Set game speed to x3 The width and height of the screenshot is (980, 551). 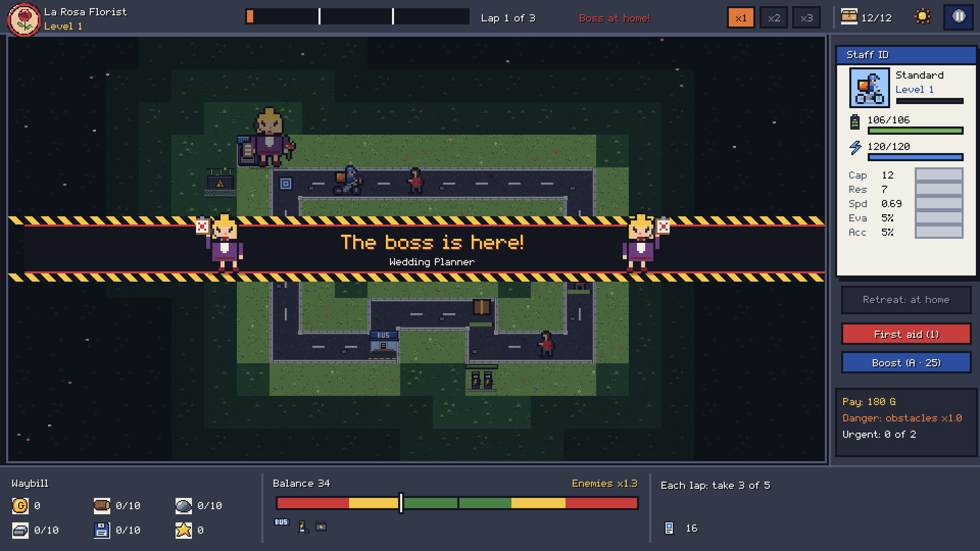coord(806,18)
